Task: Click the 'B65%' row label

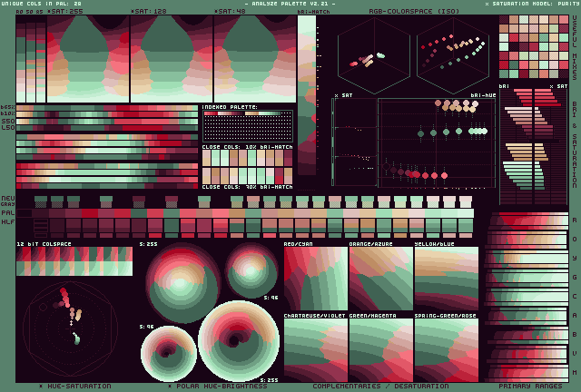Action: (x=7, y=107)
